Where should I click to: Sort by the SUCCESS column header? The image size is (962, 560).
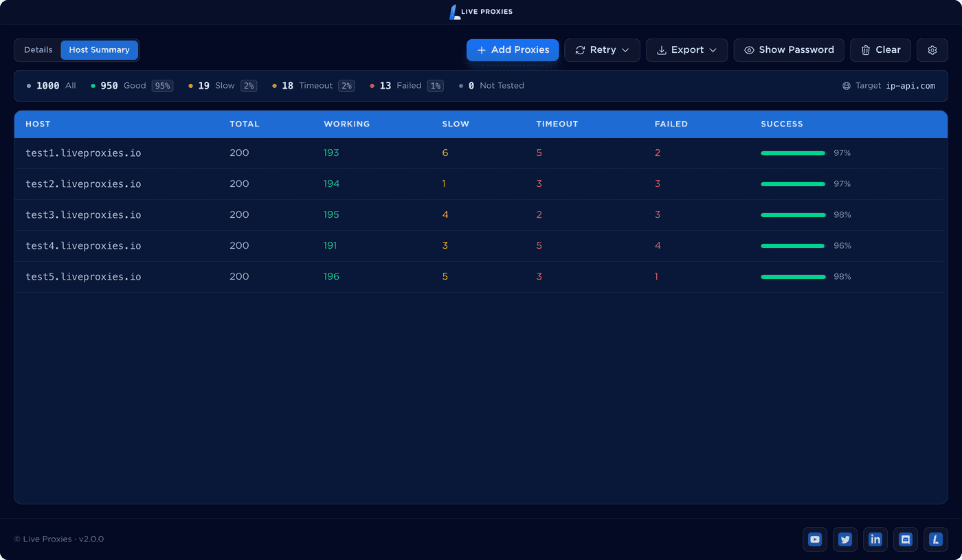(x=782, y=124)
